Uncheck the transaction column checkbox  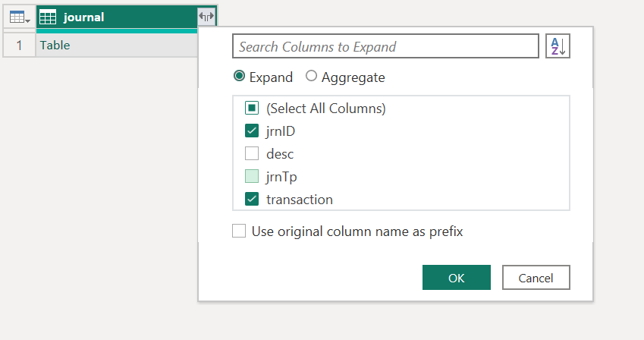[253, 200]
